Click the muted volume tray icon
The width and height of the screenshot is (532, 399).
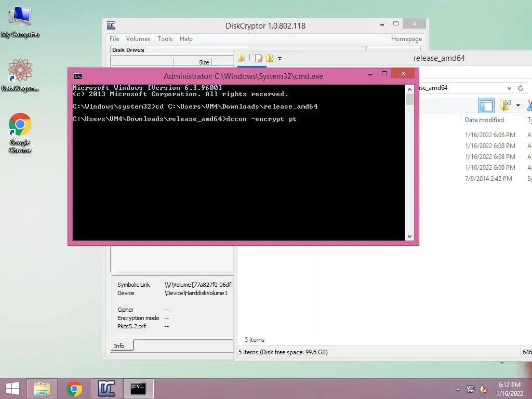pos(483,389)
